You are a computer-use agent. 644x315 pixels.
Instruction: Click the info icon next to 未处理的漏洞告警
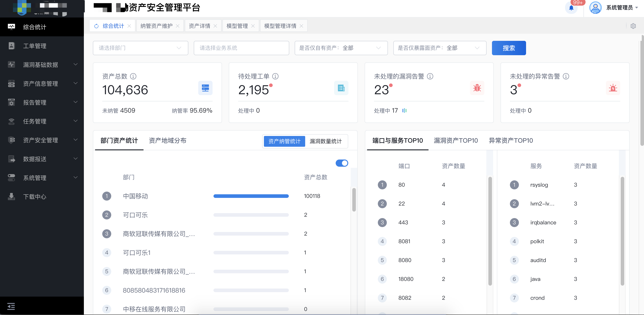coord(430,76)
